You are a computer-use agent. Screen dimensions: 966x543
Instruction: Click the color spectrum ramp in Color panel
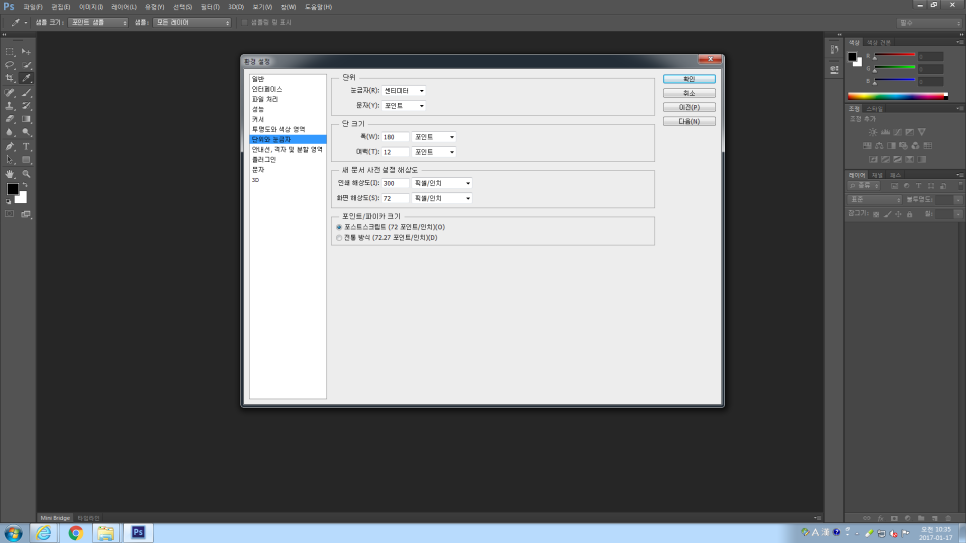(x=898, y=96)
